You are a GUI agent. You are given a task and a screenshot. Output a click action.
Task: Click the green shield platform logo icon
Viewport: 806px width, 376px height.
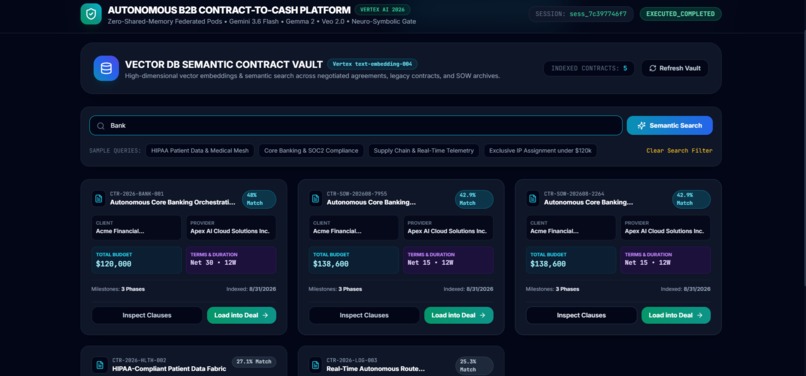coord(91,14)
